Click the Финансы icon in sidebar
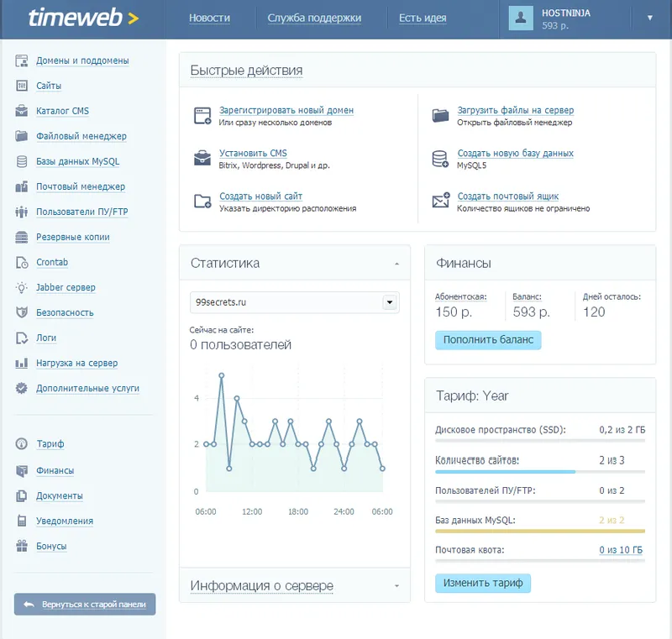Image resolution: width=672 pixels, height=639 pixels. (22, 471)
